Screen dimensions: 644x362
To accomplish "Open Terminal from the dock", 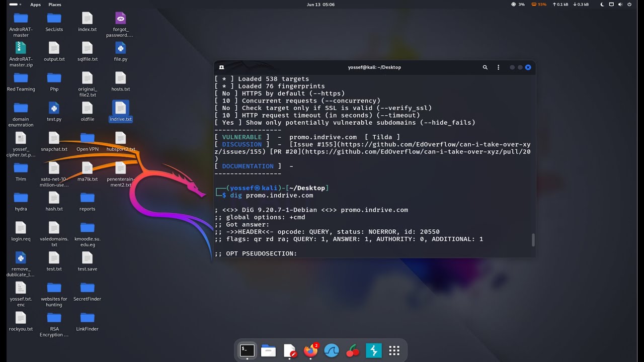I will 247,350.
